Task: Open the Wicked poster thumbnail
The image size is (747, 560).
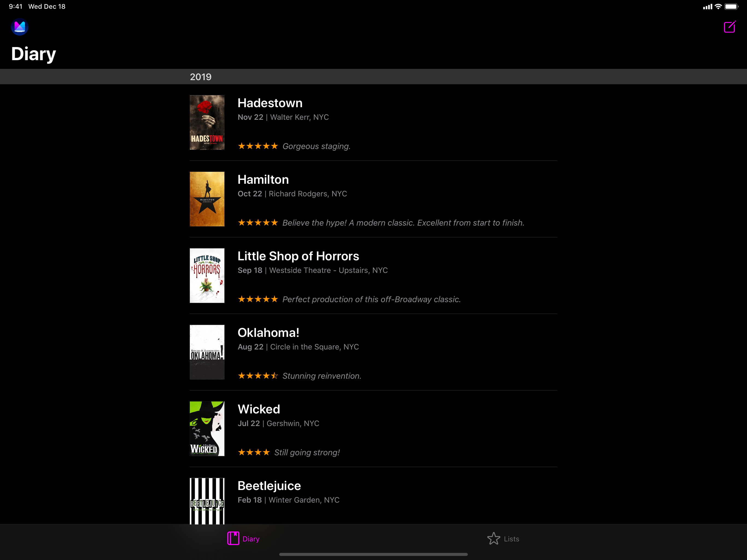Action: pyautogui.click(x=207, y=428)
